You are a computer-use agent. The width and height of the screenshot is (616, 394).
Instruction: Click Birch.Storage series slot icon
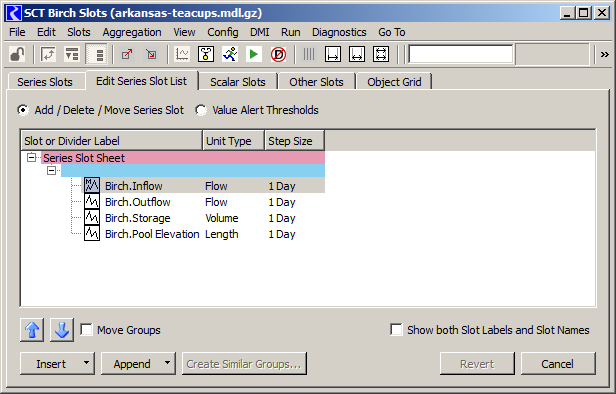pyautogui.click(x=92, y=217)
